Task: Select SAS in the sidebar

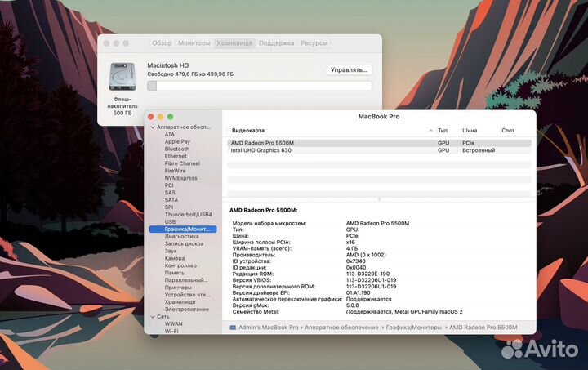Action: coord(170,192)
